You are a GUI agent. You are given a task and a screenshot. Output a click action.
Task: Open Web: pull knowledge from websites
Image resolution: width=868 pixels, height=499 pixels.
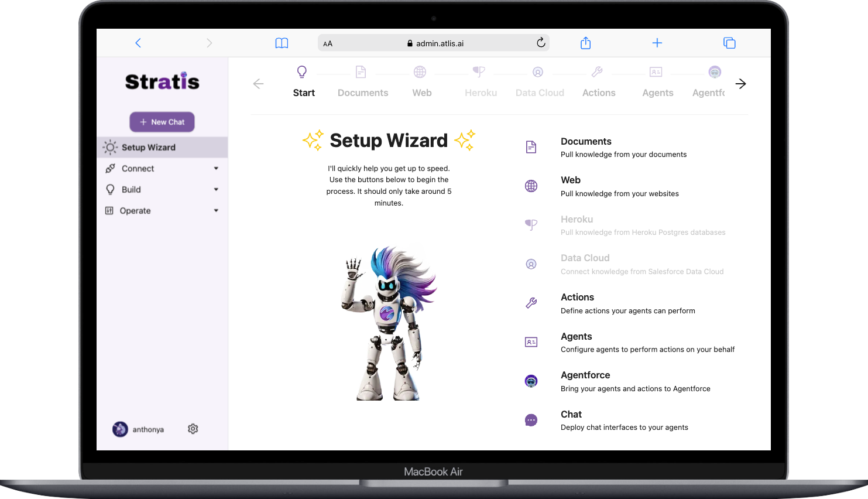click(x=620, y=186)
